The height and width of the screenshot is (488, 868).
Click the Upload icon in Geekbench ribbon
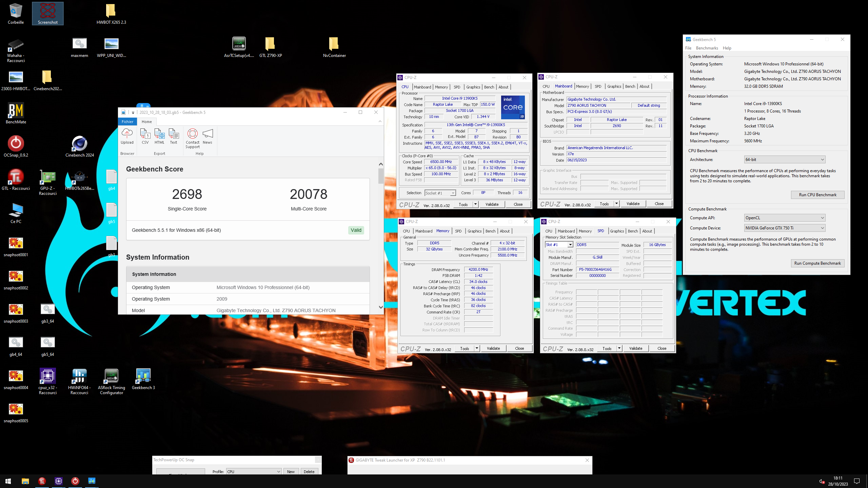tap(127, 136)
